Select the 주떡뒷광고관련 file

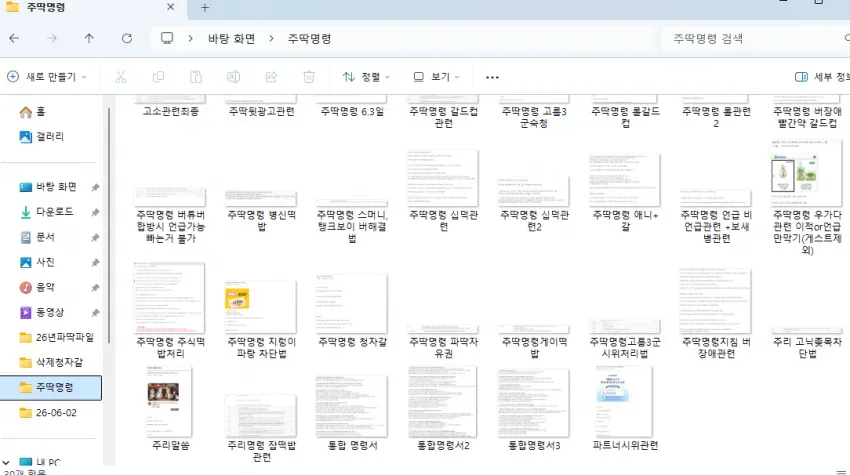pos(261,106)
